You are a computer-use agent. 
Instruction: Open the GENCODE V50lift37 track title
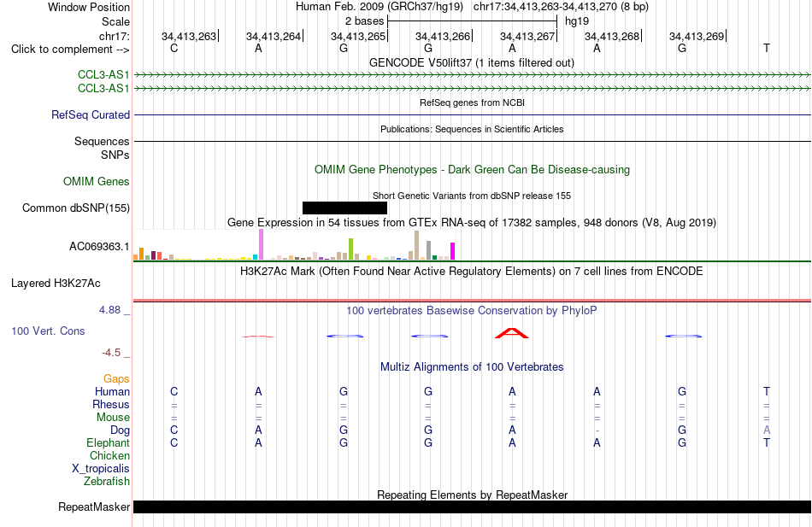coord(472,62)
